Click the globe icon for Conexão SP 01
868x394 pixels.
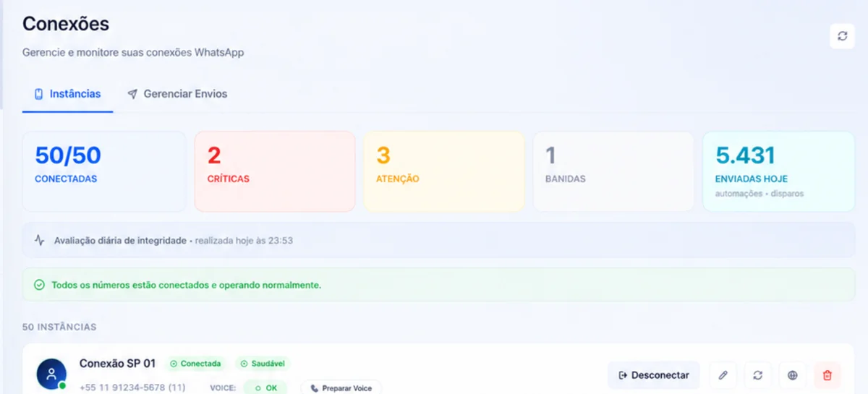793,375
